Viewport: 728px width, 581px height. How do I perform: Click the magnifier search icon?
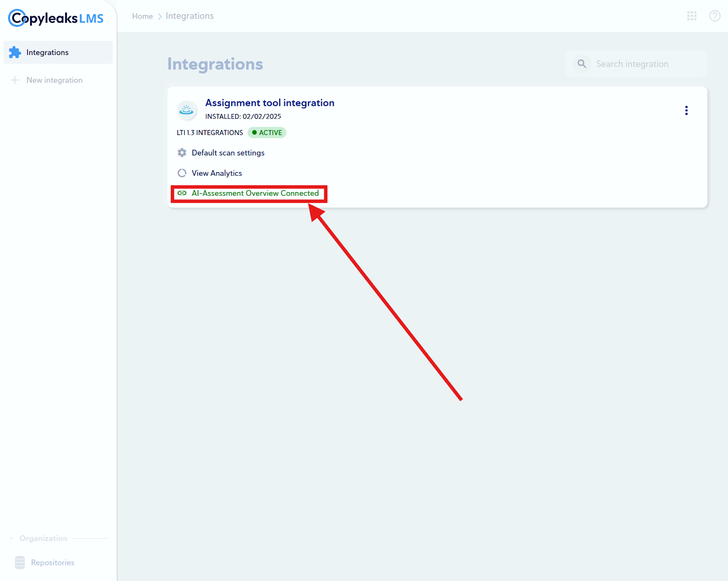(x=582, y=64)
